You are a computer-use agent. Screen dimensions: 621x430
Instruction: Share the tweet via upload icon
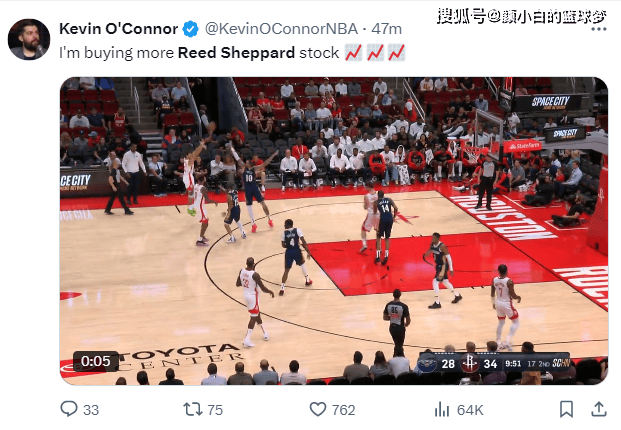tap(599, 409)
